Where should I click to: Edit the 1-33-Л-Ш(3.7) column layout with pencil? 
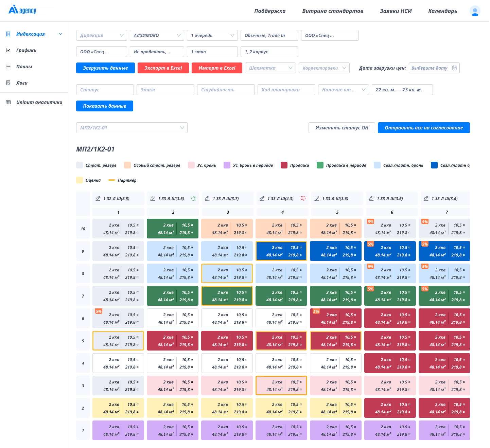(x=207, y=198)
